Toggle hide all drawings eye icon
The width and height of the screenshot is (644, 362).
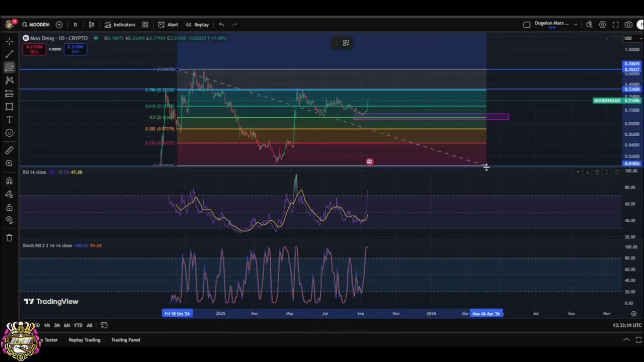pos(9,220)
